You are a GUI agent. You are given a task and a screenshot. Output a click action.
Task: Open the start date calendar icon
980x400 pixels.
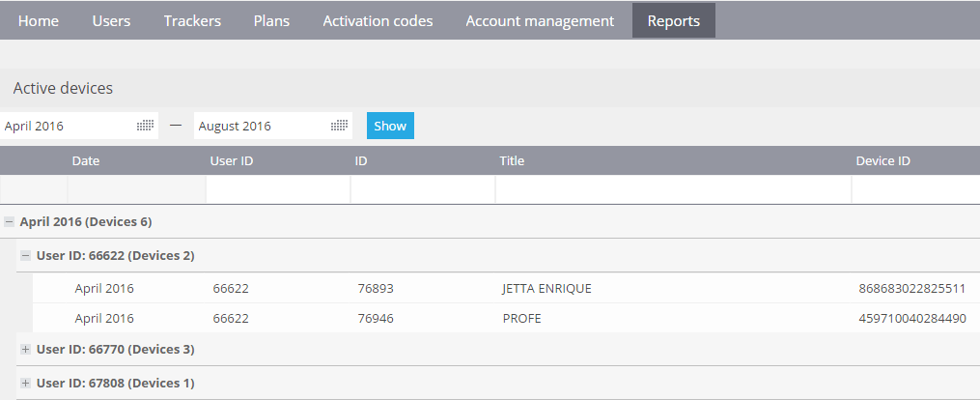(145, 126)
